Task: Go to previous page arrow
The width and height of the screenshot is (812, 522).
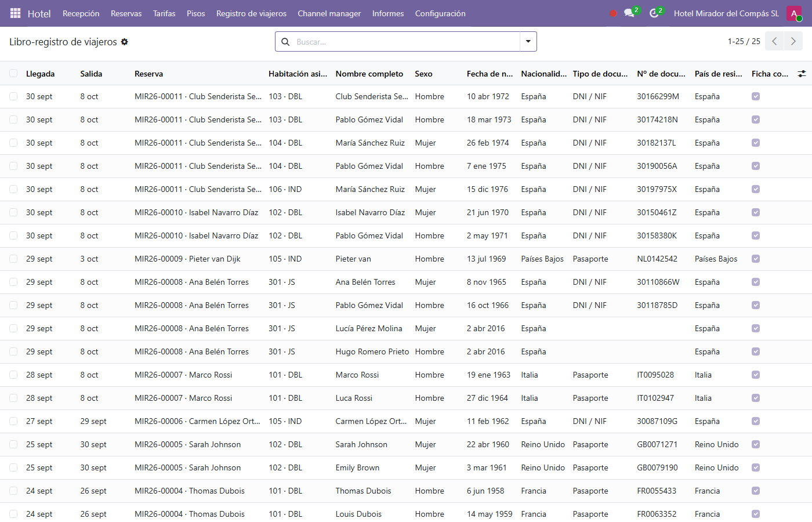Action: [x=774, y=41]
